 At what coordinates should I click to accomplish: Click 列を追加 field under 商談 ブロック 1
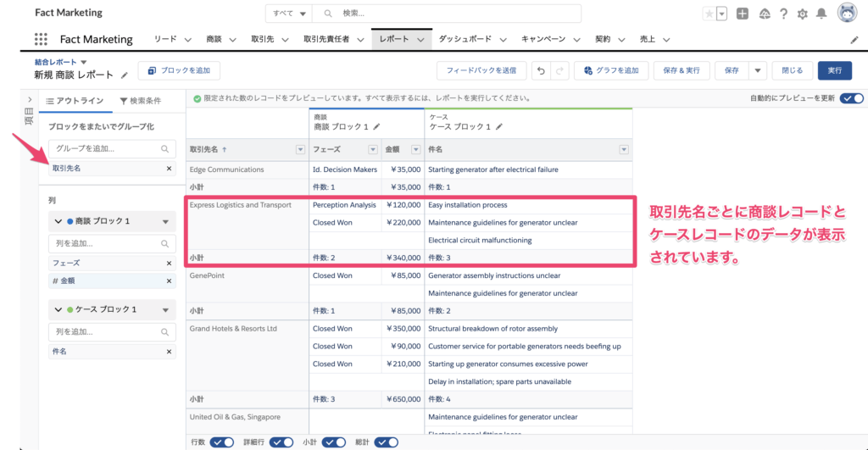pyautogui.click(x=112, y=243)
